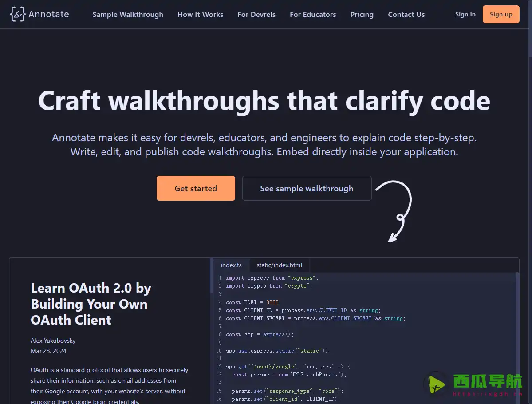Click author name Alex Yakubovsky

tap(53, 341)
